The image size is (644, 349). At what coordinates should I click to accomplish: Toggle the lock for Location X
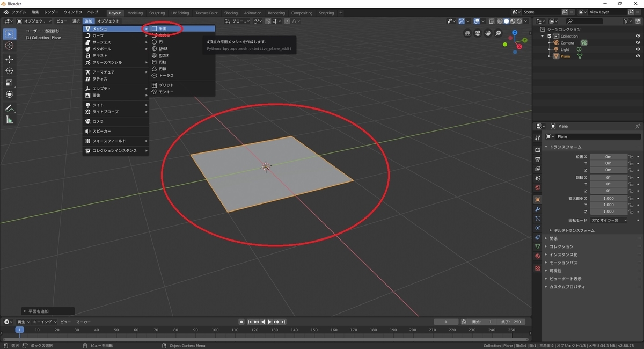pyautogui.click(x=631, y=157)
